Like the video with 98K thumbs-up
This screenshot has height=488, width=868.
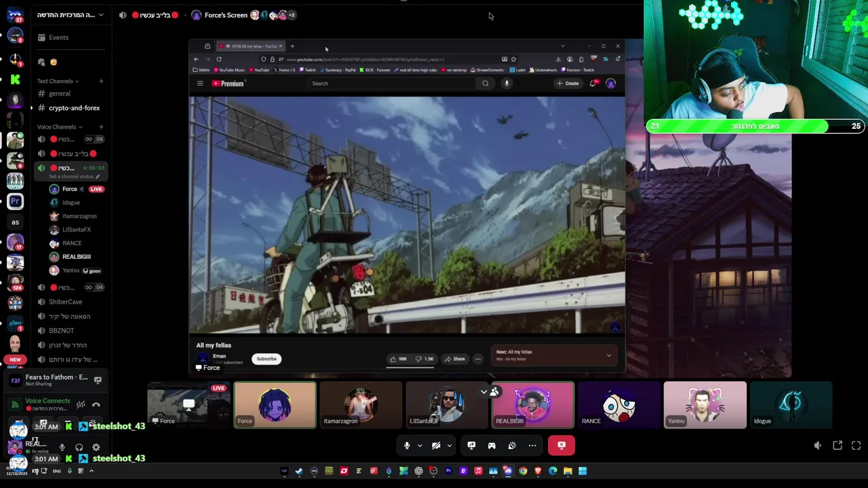(399, 359)
